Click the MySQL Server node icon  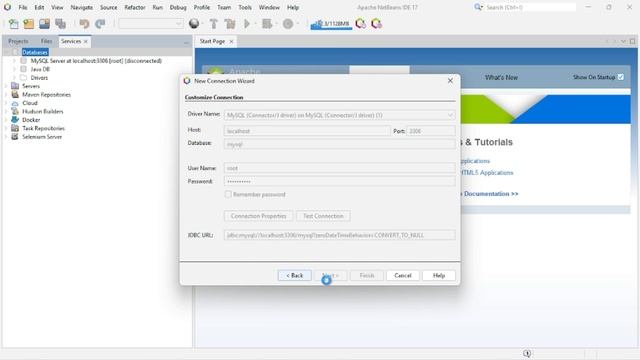click(24, 61)
